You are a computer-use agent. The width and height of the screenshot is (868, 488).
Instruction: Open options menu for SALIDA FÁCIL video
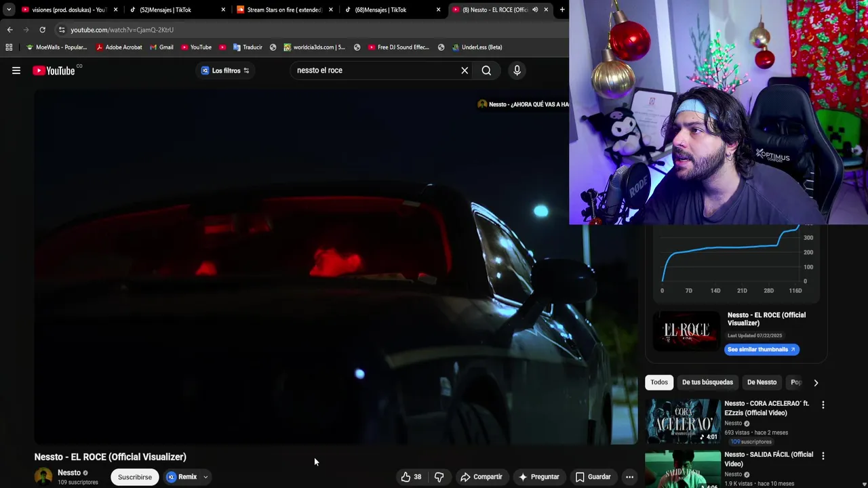click(x=823, y=456)
